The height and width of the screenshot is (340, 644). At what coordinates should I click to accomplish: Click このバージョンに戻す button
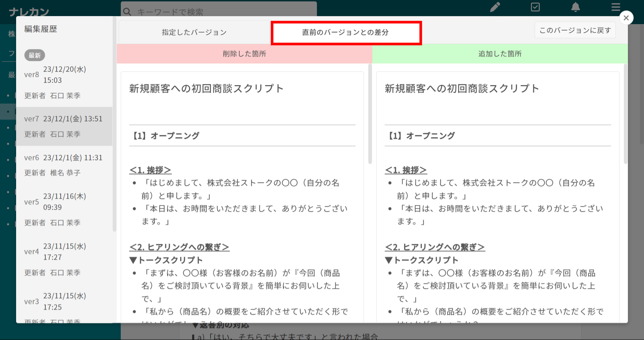click(575, 30)
